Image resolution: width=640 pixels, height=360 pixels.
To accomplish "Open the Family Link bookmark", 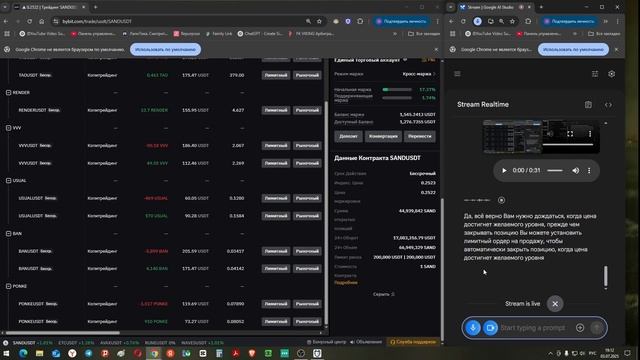I will [219, 34].
